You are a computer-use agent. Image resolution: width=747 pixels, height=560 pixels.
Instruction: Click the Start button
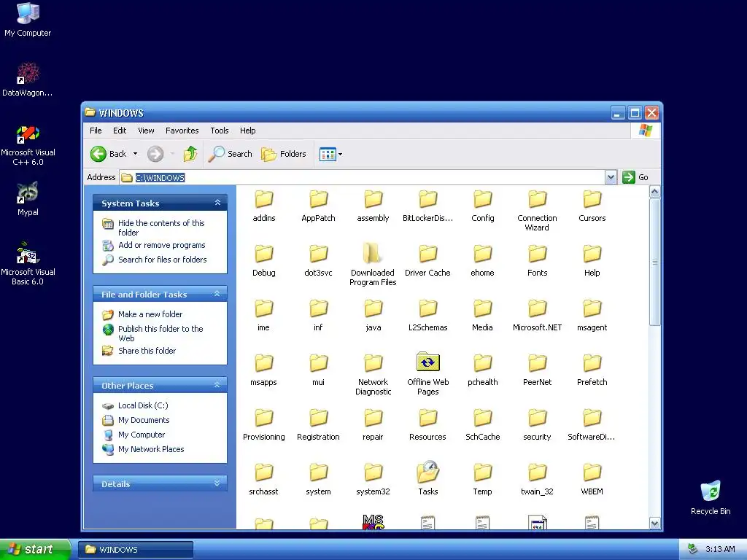coord(35,549)
